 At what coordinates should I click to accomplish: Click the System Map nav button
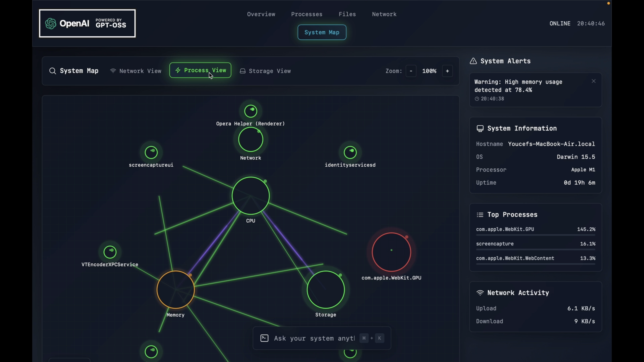coord(322,32)
